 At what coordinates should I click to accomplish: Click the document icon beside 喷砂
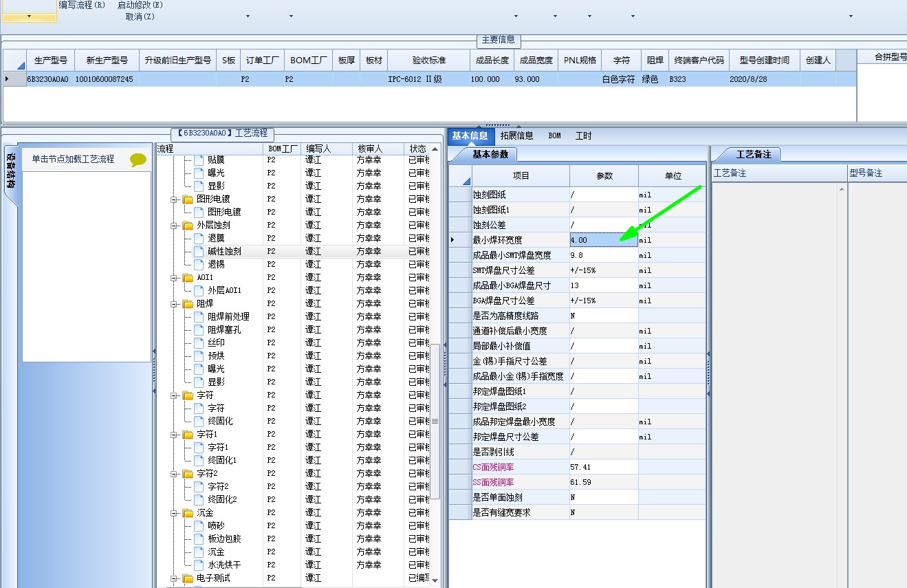tap(199, 526)
